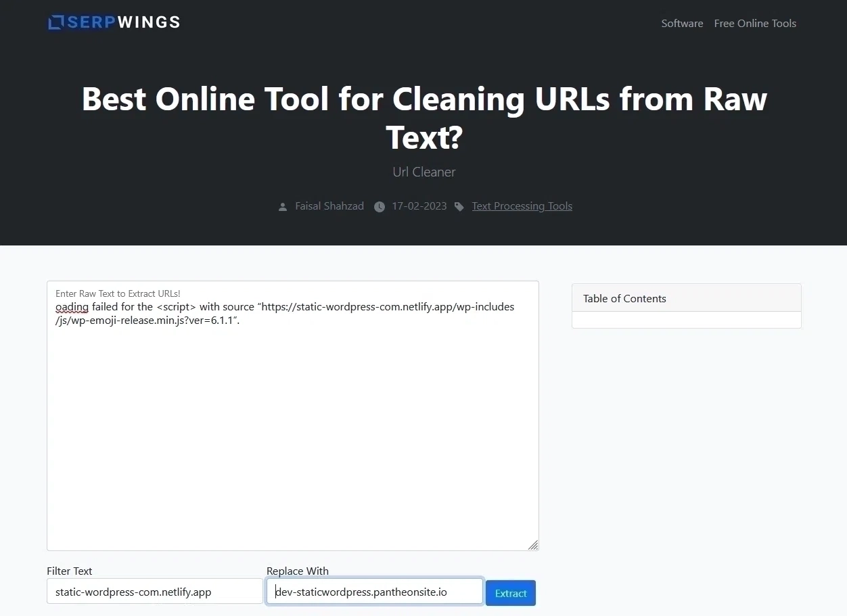Click the page title heading

(x=423, y=117)
